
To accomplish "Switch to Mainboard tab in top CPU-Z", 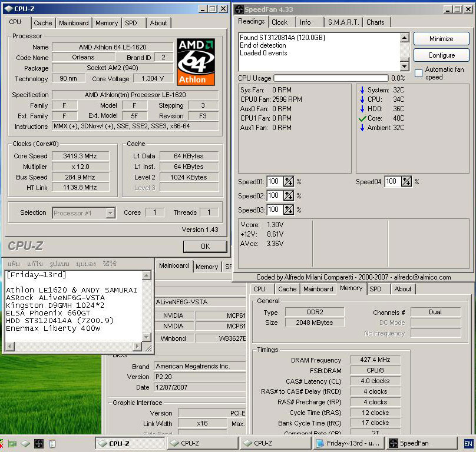I will [x=74, y=23].
